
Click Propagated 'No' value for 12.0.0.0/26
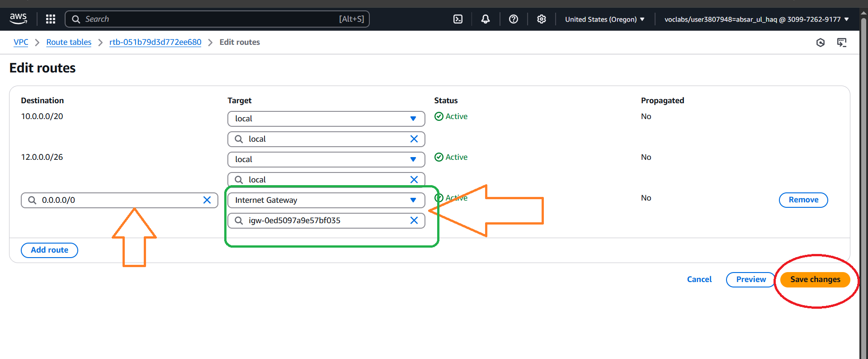pyautogui.click(x=646, y=157)
